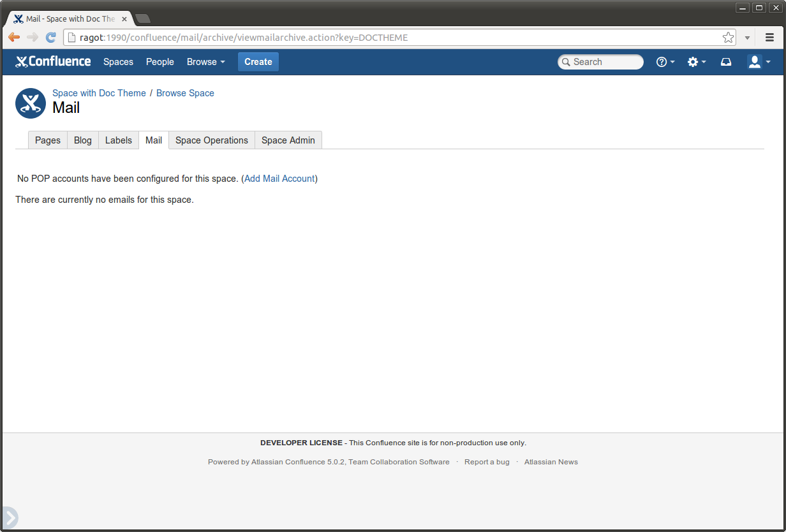The height and width of the screenshot is (532, 786).
Task: Switch to the Space Operations tab
Action: click(x=212, y=140)
